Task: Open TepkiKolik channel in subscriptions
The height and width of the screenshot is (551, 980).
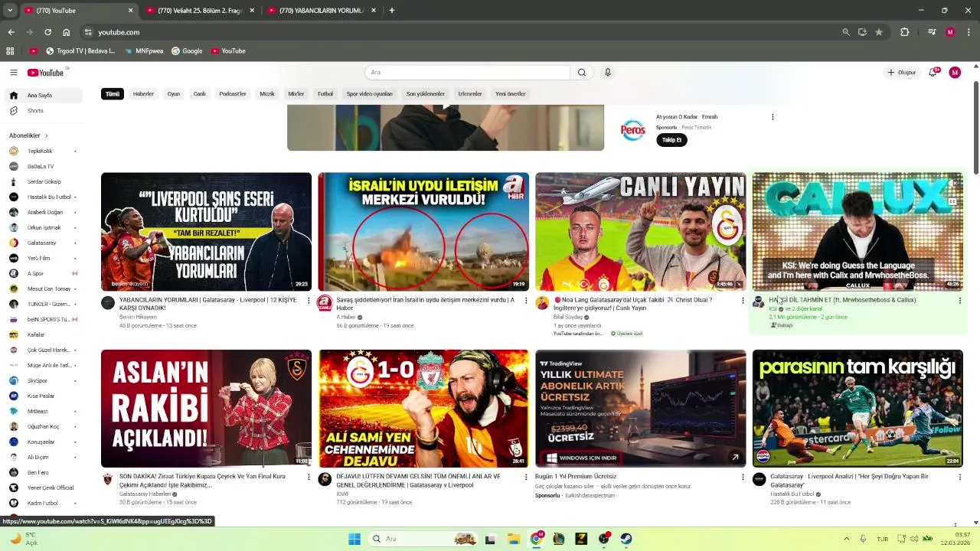Action: [43, 151]
